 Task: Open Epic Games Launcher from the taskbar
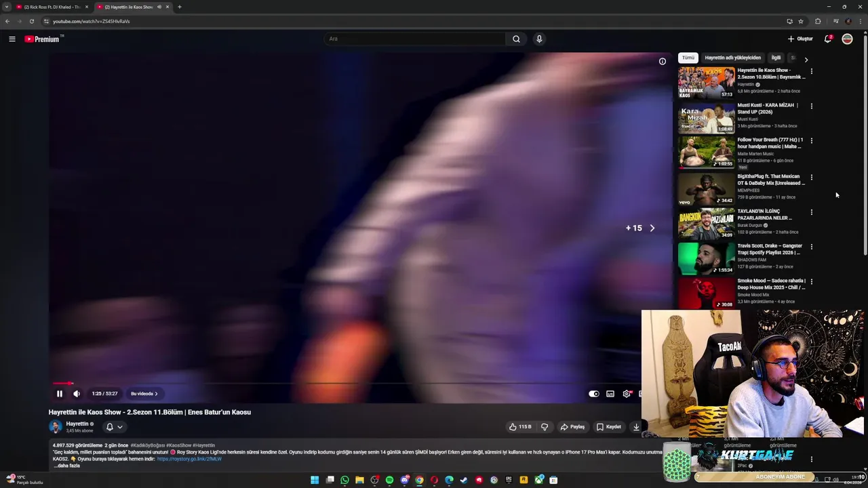click(509, 480)
